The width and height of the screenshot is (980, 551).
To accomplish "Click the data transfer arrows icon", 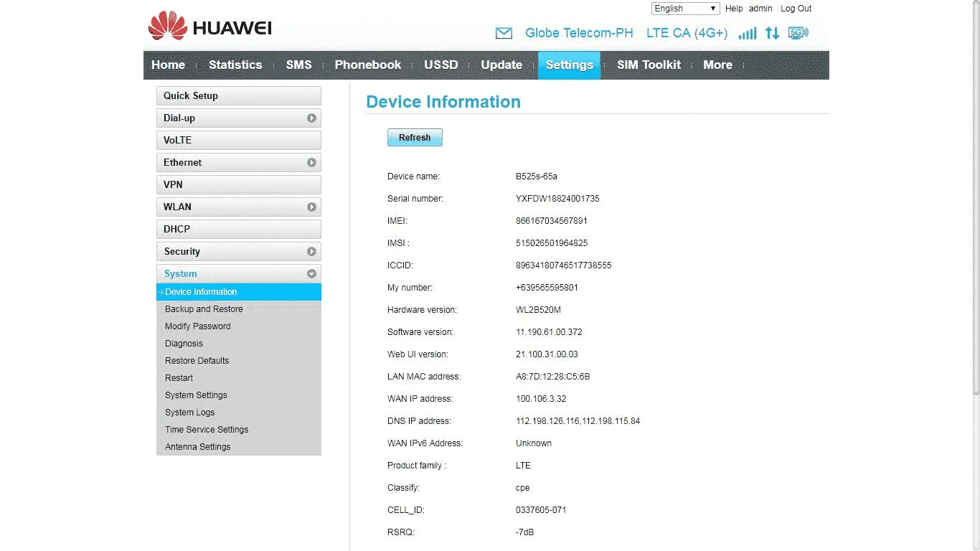I will pyautogui.click(x=772, y=33).
